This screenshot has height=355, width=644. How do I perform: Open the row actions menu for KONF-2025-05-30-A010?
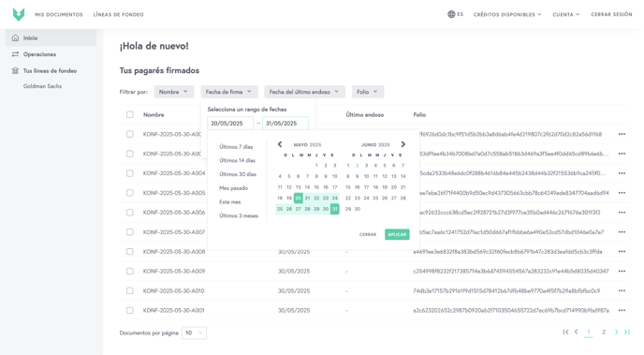(622, 291)
